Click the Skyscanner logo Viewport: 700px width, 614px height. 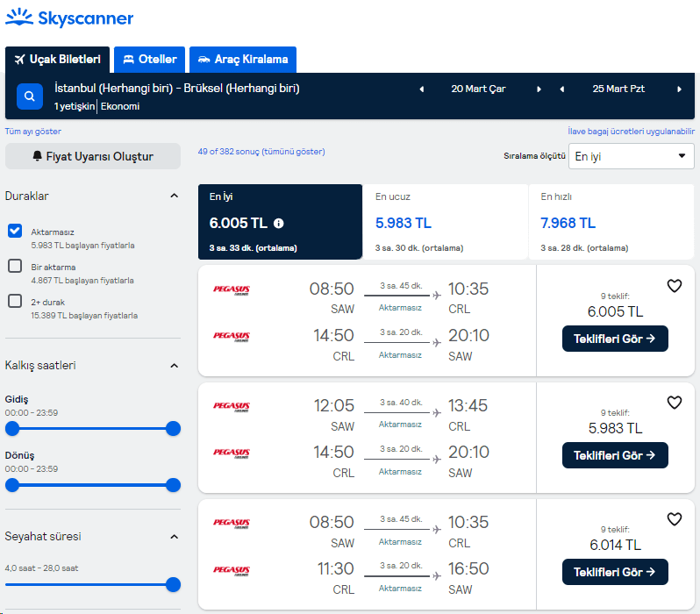pyautogui.click(x=69, y=18)
